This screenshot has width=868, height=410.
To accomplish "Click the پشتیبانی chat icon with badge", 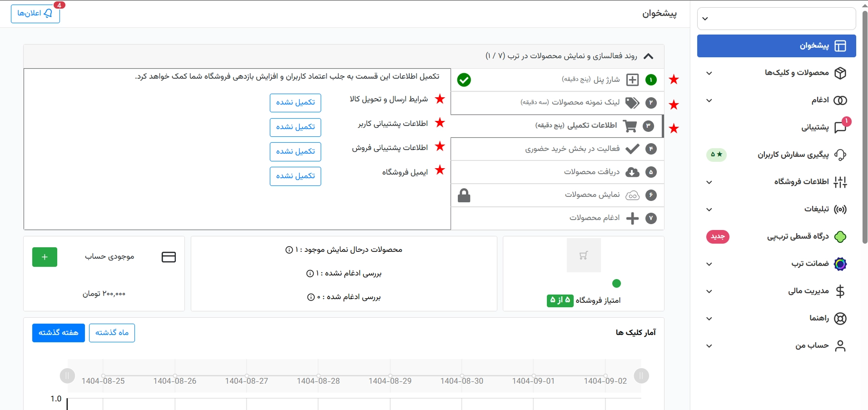I will [x=840, y=128].
